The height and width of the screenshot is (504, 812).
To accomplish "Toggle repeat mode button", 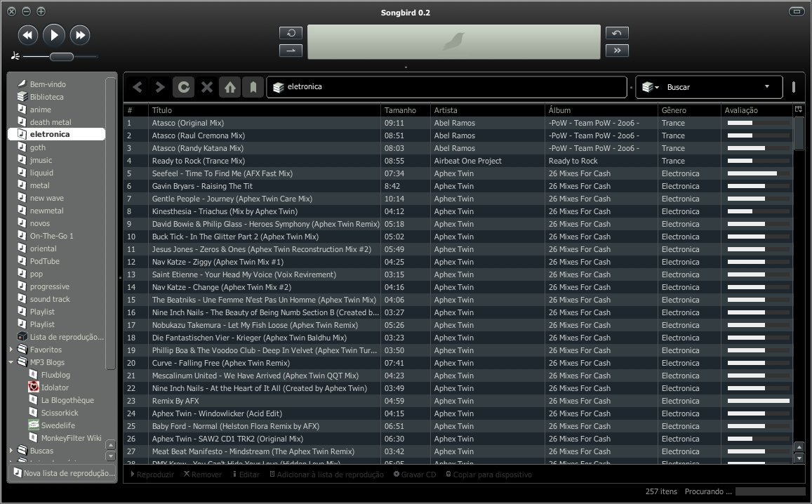I will (291, 32).
